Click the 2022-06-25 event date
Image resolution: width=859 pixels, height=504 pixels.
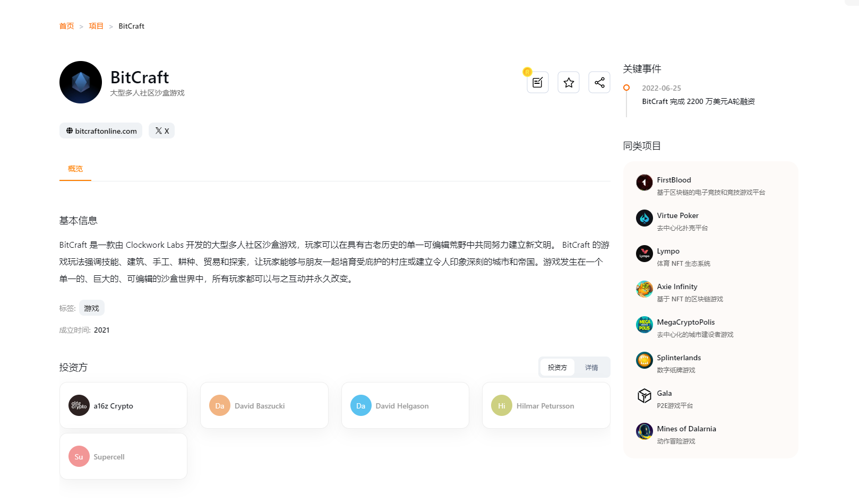[662, 88]
